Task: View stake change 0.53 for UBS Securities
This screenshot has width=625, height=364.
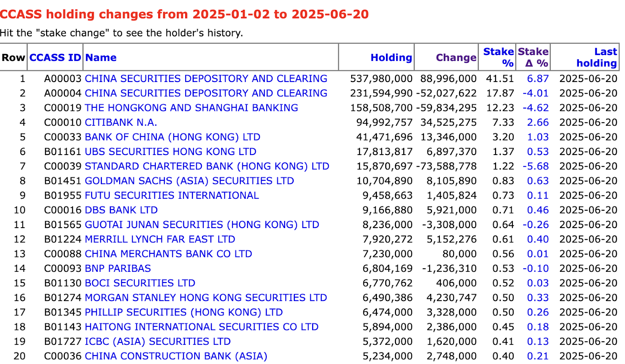Action: click(x=538, y=152)
